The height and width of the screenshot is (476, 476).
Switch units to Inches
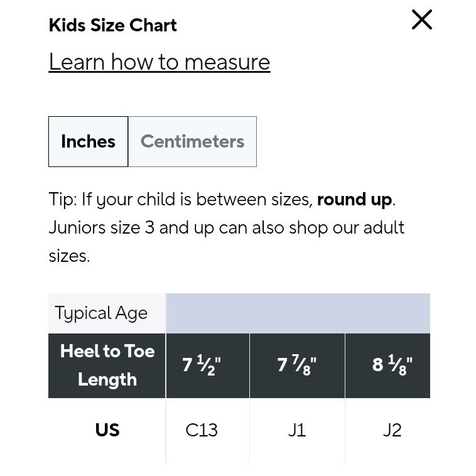click(x=88, y=141)
